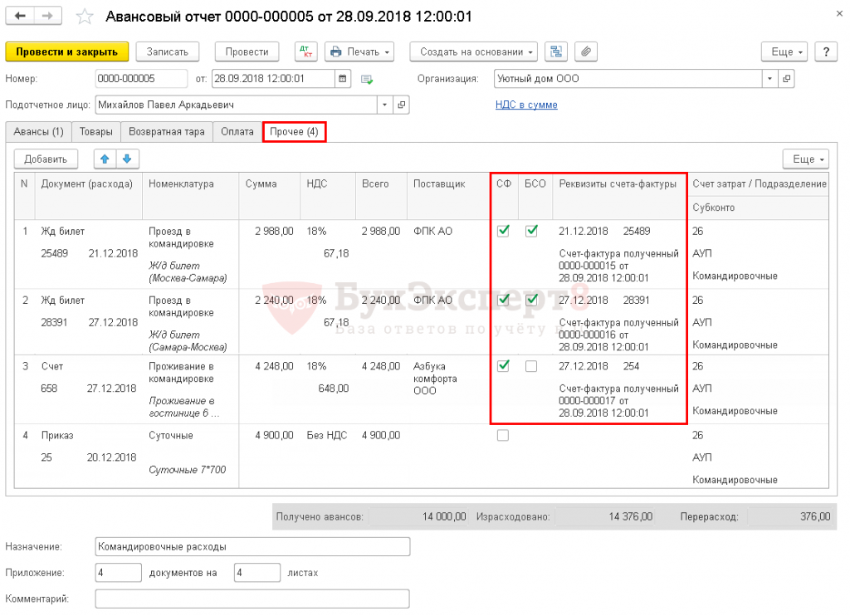
Task: Toggle СФ checkbox for Жд билет 25489
Action: 503,231
